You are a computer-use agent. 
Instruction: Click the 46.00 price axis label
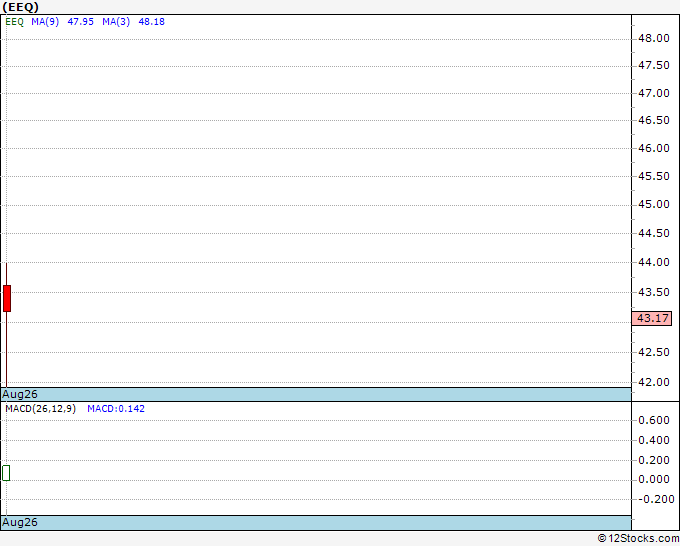tap(654, 148)
